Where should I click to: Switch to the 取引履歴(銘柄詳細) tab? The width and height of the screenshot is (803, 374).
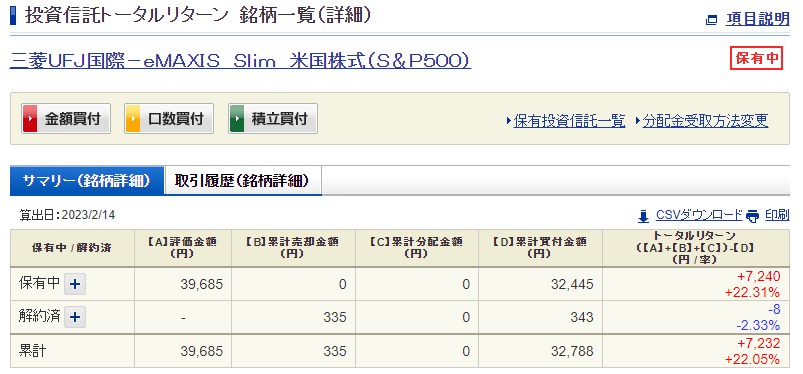243,181
